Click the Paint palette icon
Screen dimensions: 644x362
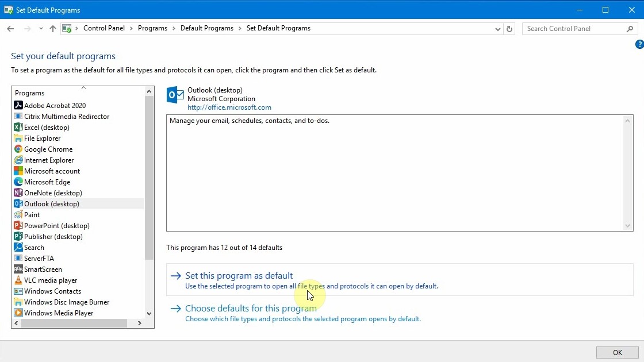point(18,215)
